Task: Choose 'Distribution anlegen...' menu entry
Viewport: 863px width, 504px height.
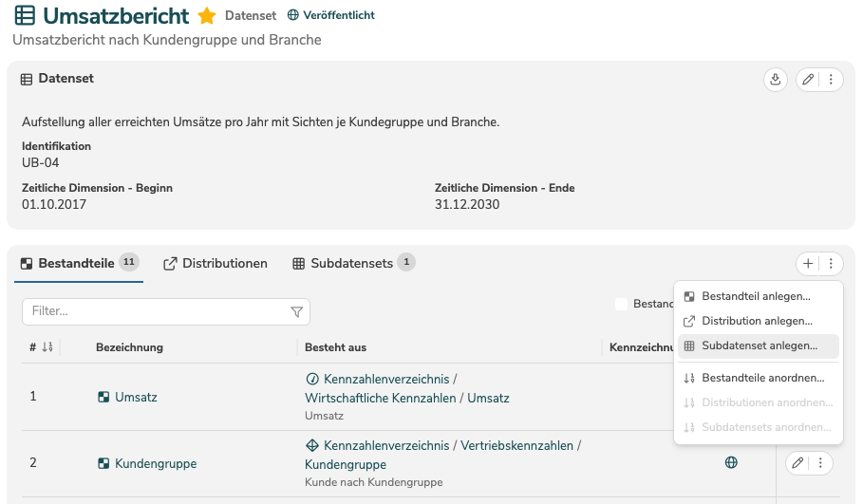Action: point(757,322)
